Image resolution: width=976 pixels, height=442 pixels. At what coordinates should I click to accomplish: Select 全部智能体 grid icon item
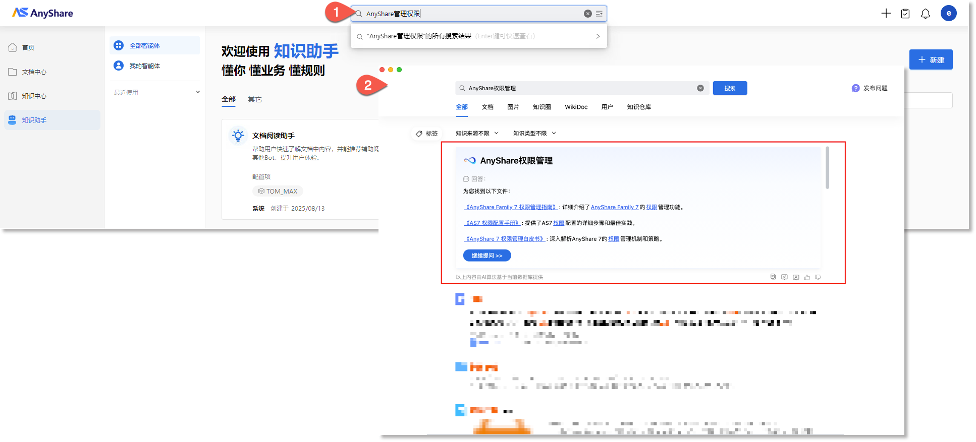point(118,45)
